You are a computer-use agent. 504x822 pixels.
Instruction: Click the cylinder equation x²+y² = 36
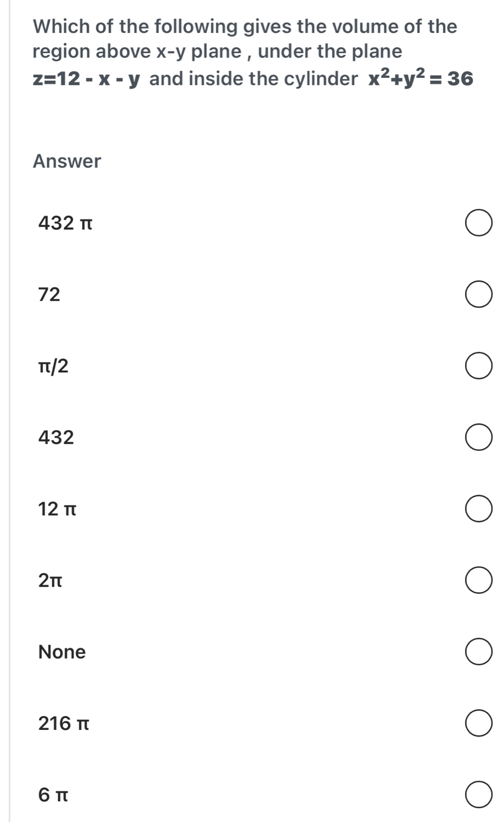(x=420, y=78)
